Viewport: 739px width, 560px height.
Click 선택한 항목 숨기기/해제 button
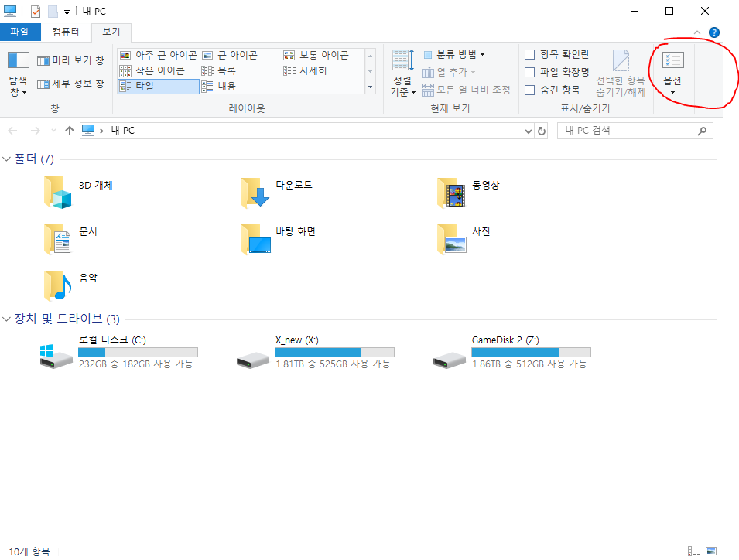pos(621,73)
